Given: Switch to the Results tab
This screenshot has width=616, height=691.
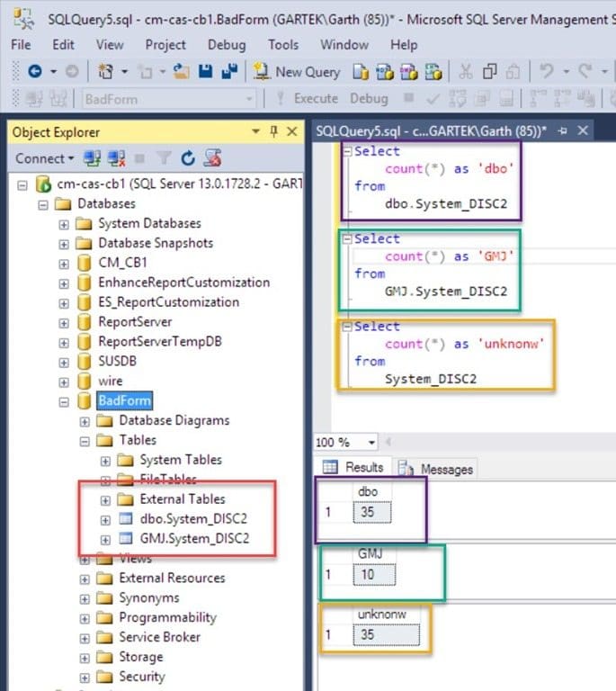Looking at the screenshot, I should point(353,467).
